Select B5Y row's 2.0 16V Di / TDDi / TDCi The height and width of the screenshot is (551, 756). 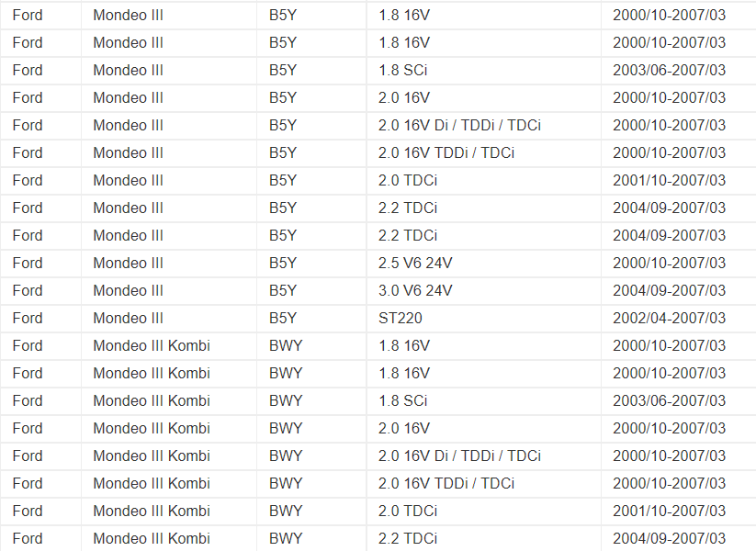click(459, 125)
